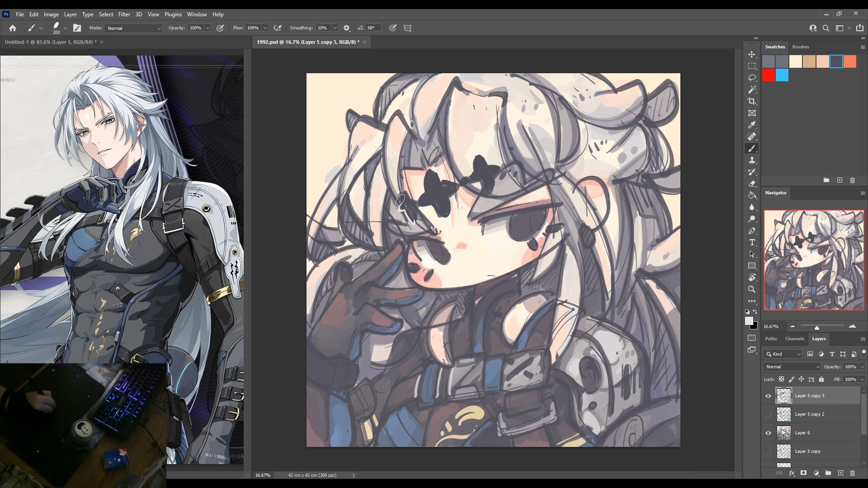
Task: Toggle symmetry painting options
Action: coord(407,28)
